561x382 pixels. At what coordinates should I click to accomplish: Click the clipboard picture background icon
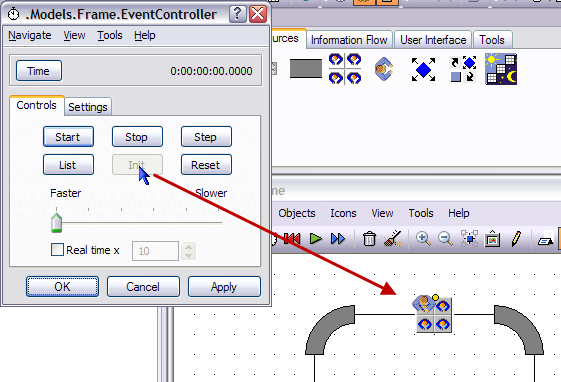[492, 239]
